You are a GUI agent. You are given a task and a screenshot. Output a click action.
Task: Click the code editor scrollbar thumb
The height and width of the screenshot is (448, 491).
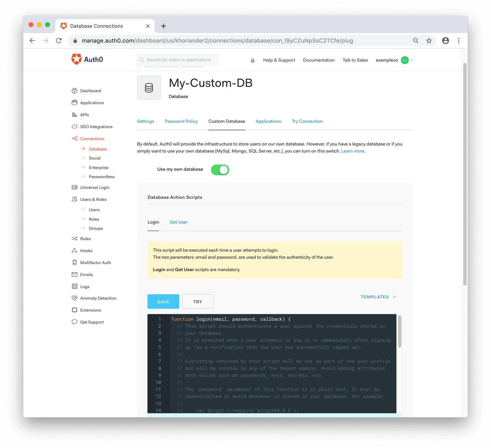tap(399, 331)
